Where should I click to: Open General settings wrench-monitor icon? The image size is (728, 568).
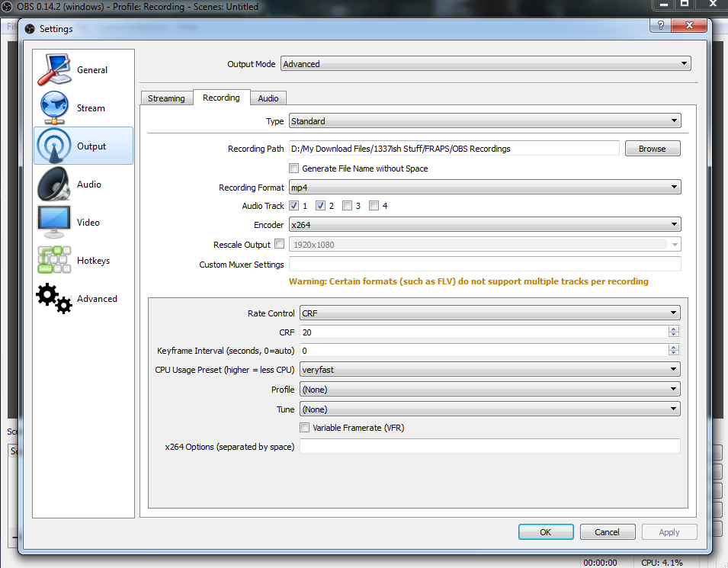pos(54,69)
